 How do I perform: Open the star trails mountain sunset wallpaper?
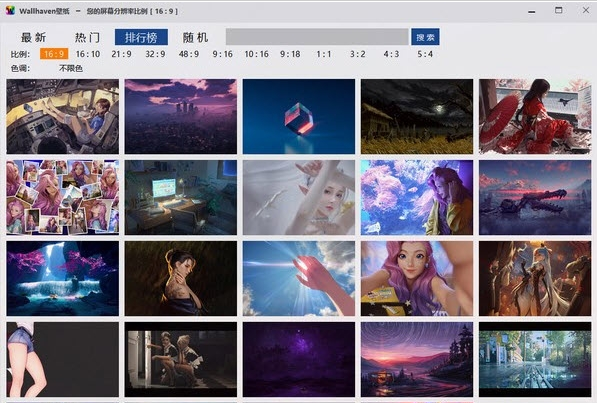pyautogui.click(x=417, y=359)
